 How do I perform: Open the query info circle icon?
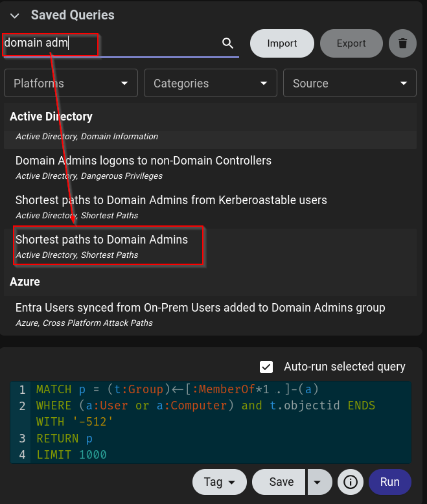tap(351, 482)
